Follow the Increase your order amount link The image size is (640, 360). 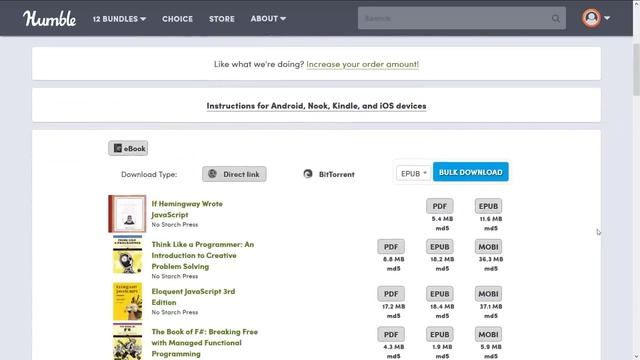pos(362,64)
